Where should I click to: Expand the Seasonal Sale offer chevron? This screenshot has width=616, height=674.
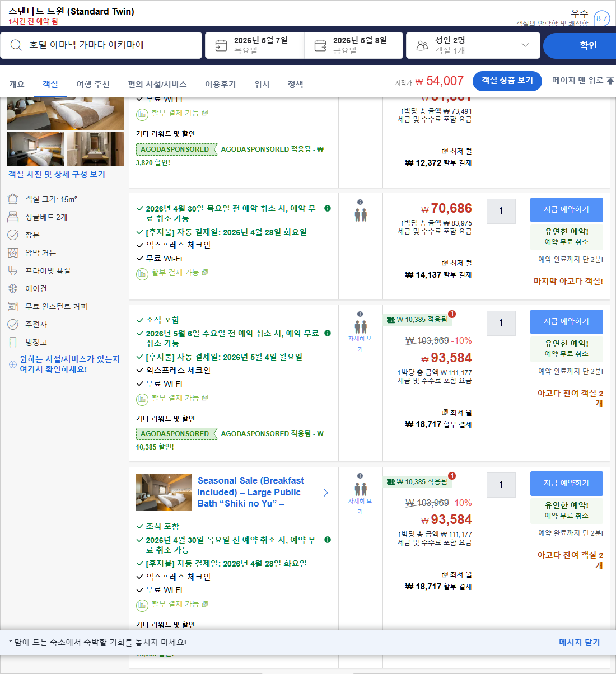pyautogui.click(x=325, y=493)
